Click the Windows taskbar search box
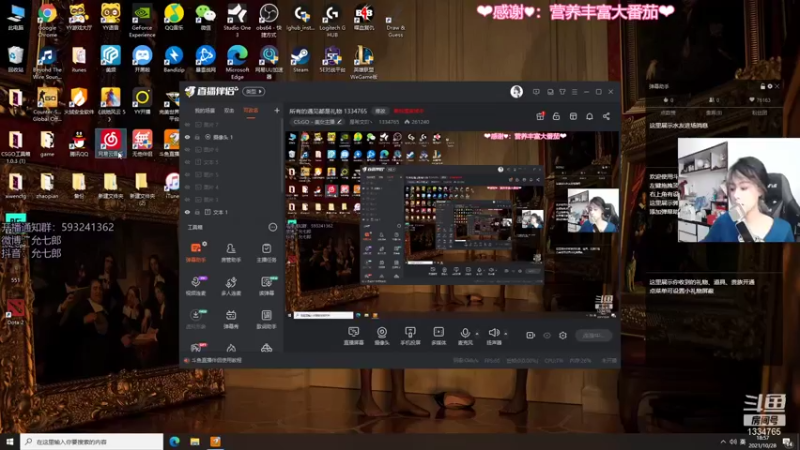Viewport: 800px width, 450px height. 92,442
